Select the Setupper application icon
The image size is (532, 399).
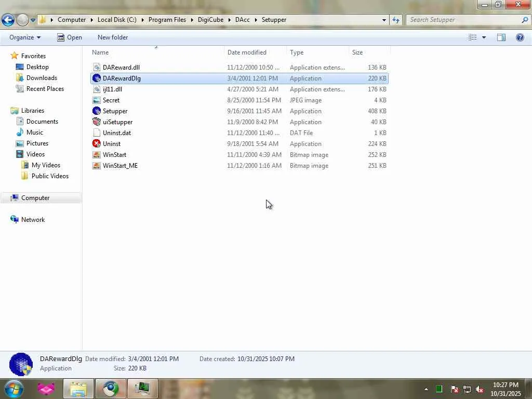(x=97, y=111)
